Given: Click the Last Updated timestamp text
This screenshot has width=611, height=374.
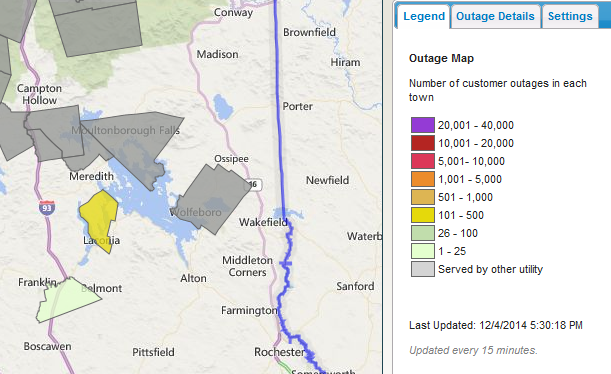Looking at the screenshot, I should (x=496, y=325).
